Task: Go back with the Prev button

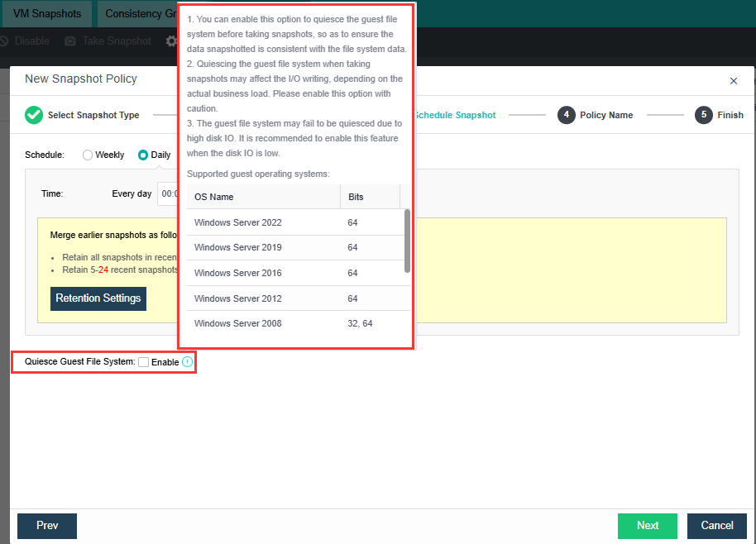Action: point(47,526)
